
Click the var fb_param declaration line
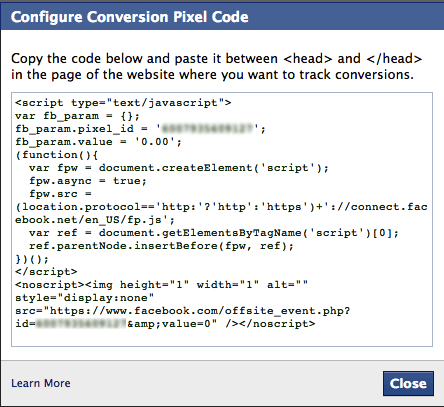click(x=77, y=116)
